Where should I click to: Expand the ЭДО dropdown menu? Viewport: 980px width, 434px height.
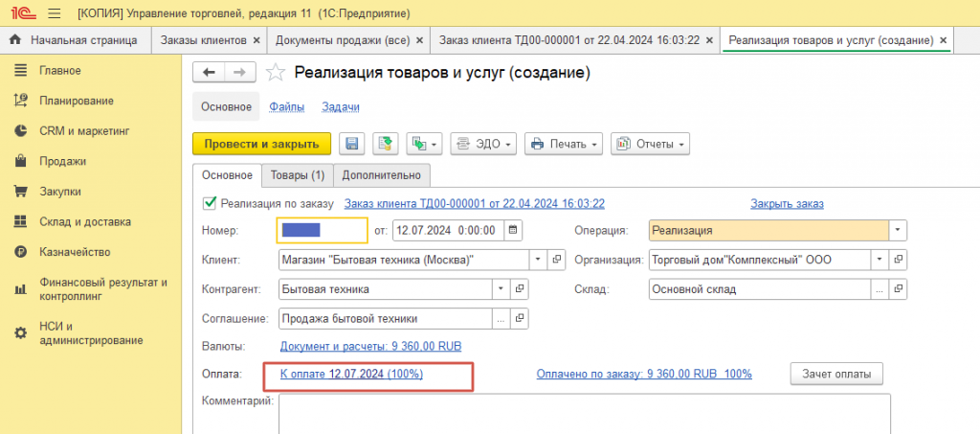click(483, 144)
